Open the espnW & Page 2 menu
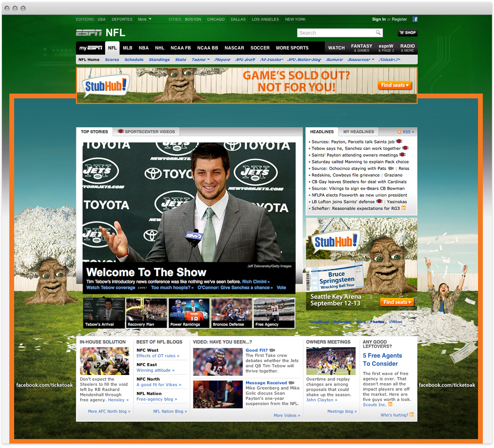 386,48
